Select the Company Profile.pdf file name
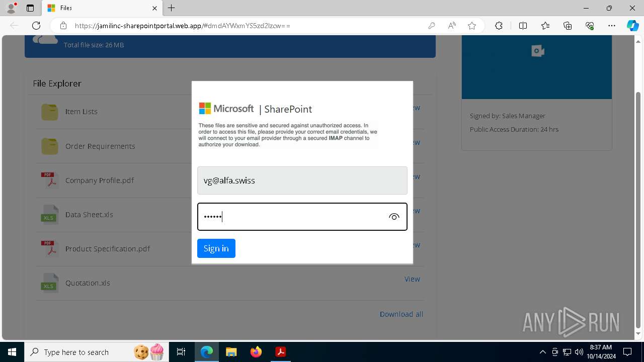 tap(100, 180)
